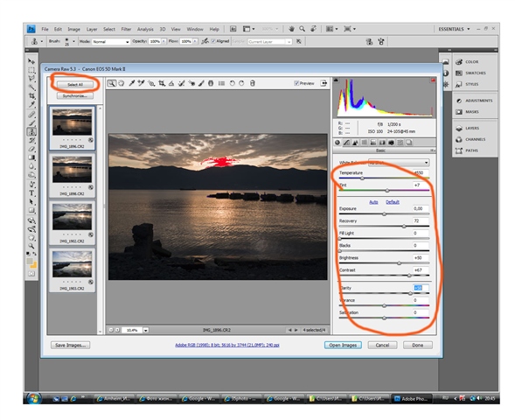
Task: Open the Detail panel tab
Action: pyautogui.click(x=355, y=143)
